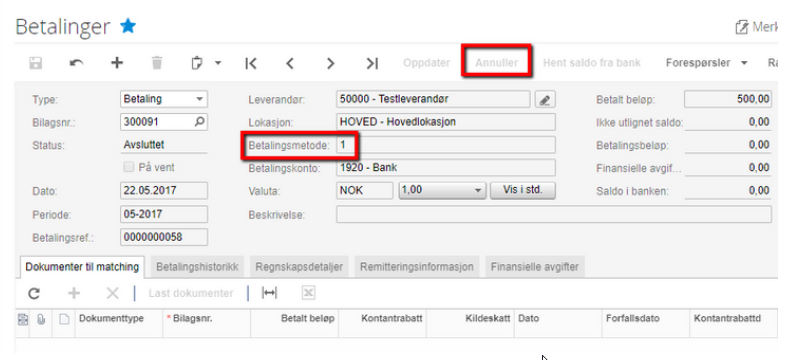Add new record with plus icon
The image size is (789, 360).
[117, 63]
